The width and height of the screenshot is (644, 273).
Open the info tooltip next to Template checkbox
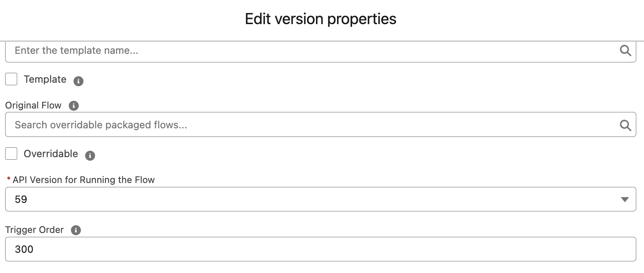point(78,81)
